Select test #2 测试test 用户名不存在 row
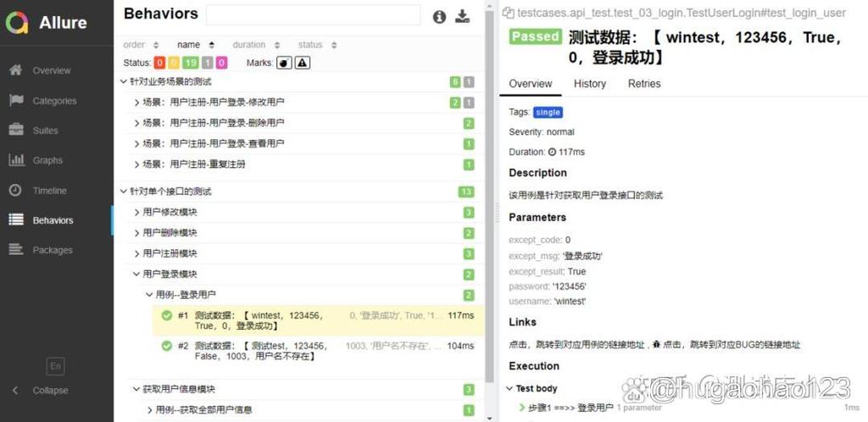The height and width of the screenshot is (422, 868). [x=319, y=351]
